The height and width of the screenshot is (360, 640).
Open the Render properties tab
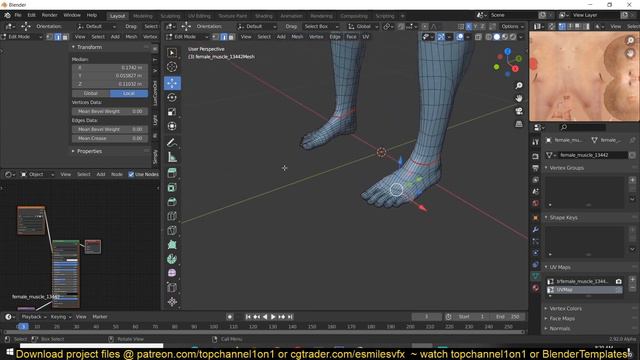point(536,156)
